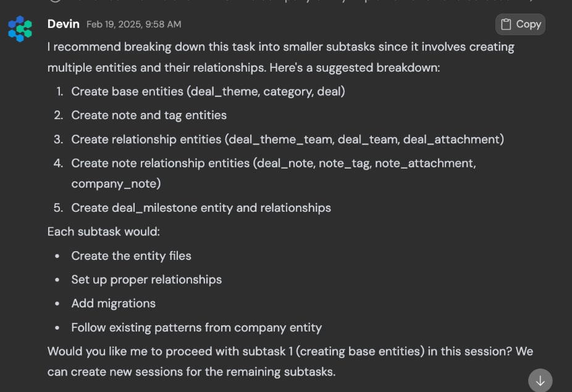
Task: Select list item "Create note and tag entities"
Action: [149, 115]
